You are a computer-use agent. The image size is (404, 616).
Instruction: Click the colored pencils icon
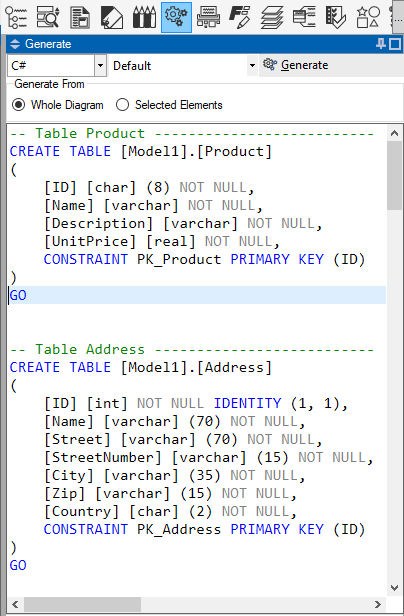[144, 18]
